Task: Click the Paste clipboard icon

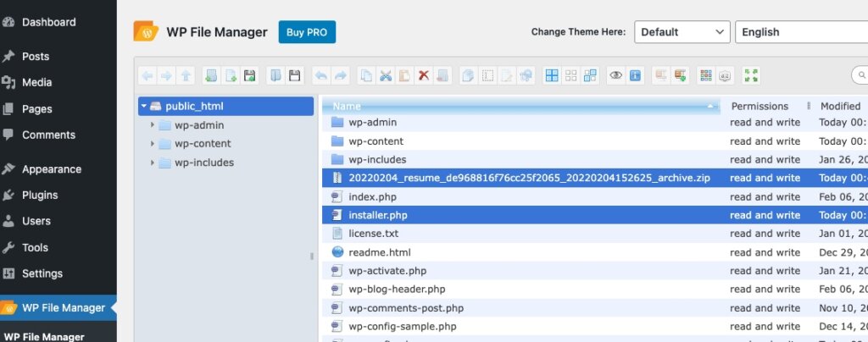Action: [x=404, y=75]
